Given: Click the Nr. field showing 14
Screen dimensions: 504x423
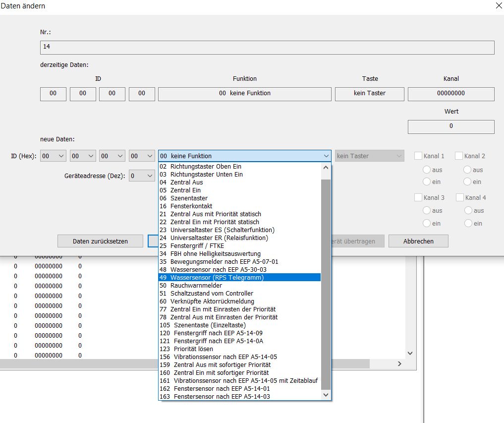Looking at the screenshot, I should click(x=267, y=47).
